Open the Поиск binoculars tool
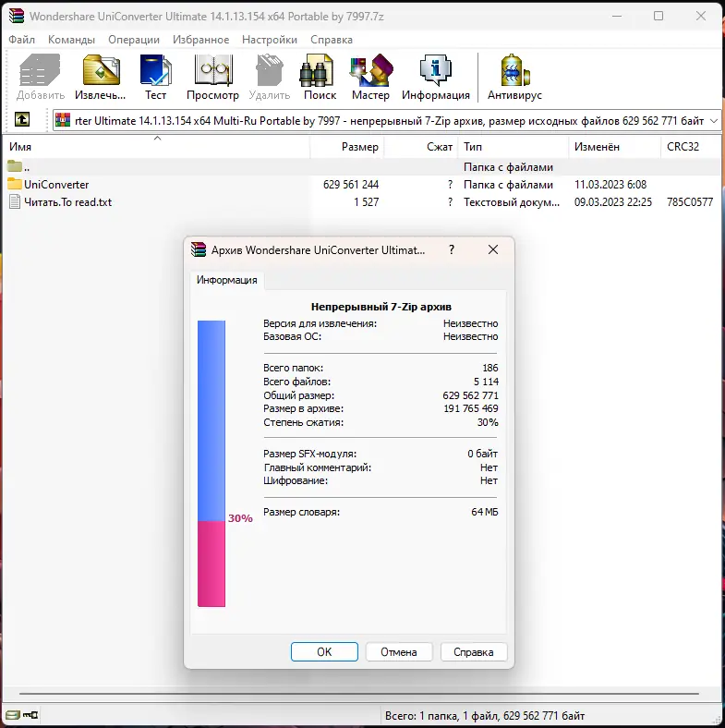Screen dimensions: 725x728 coord(316,70)
